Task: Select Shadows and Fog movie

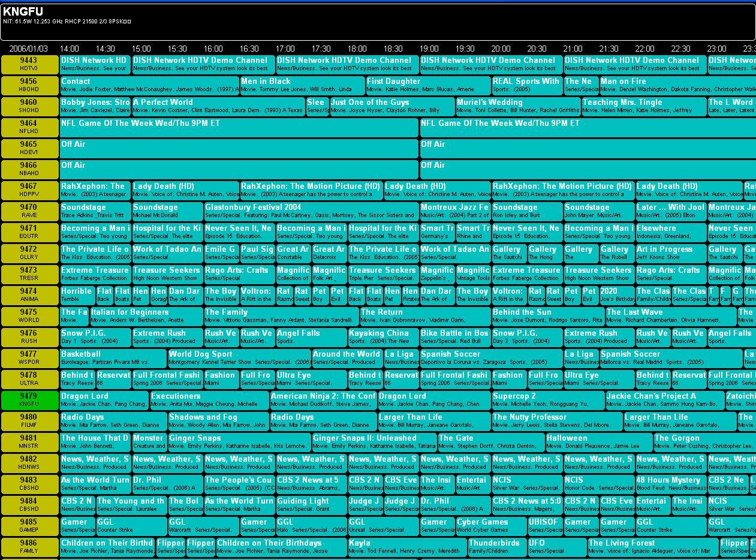Action: pyautogui.click(x=218, y=421)
